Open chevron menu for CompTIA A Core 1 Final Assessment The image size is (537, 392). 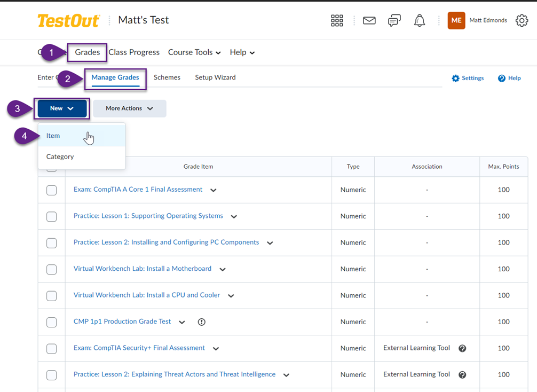pos(214,190)
